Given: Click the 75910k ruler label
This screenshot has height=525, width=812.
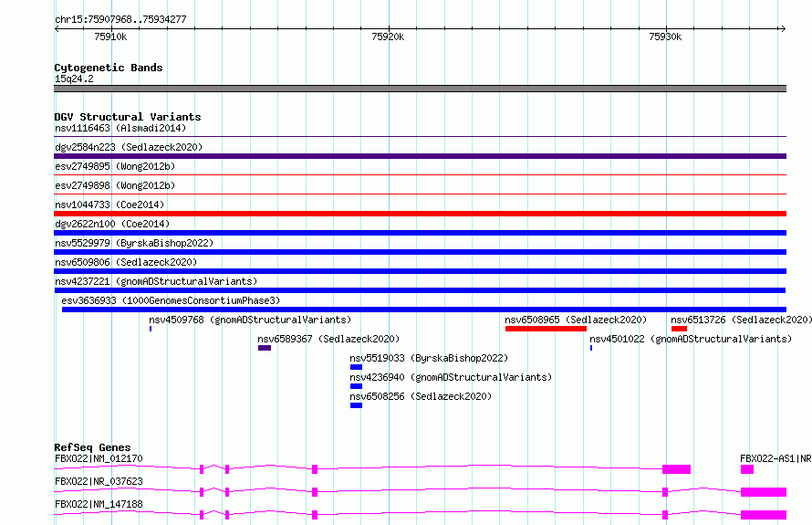Looking at the screenshot, I should 110,37.
